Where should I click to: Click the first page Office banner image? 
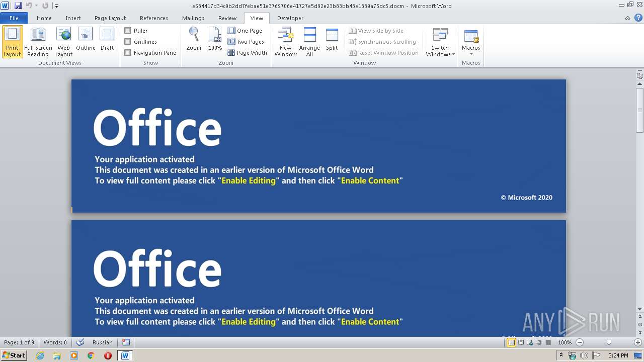coord(318,146)
